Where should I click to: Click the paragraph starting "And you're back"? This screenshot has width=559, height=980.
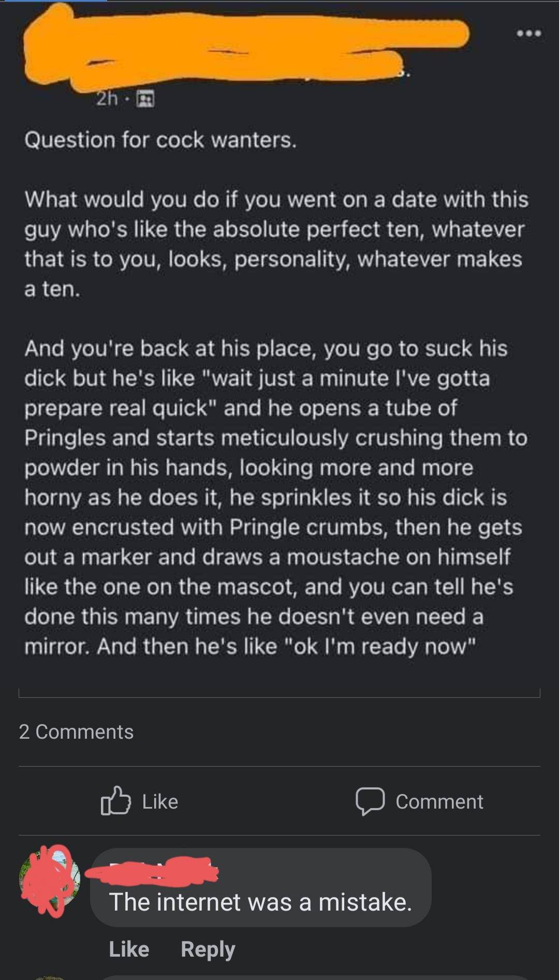coord(276,497)
